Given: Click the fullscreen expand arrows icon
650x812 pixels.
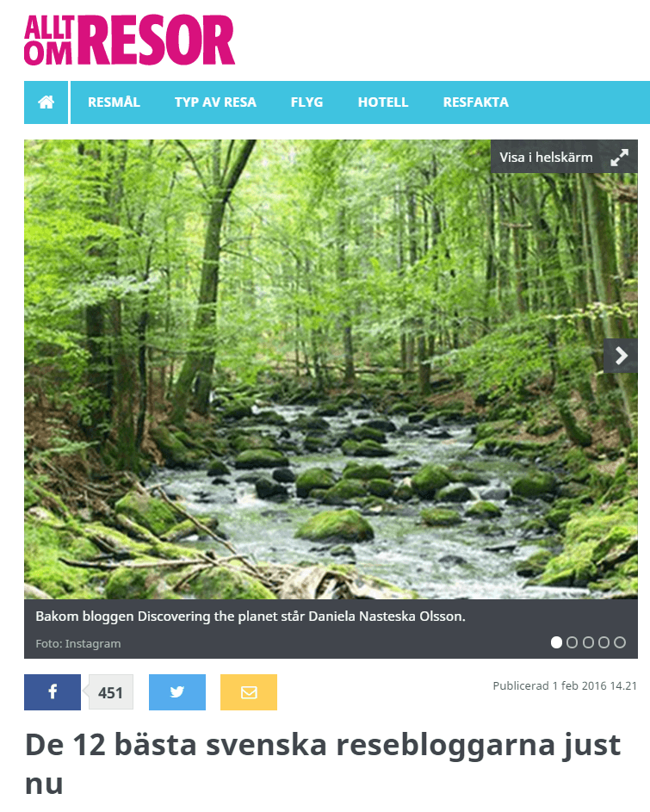Looking at the screenshot, I should 620,157.
